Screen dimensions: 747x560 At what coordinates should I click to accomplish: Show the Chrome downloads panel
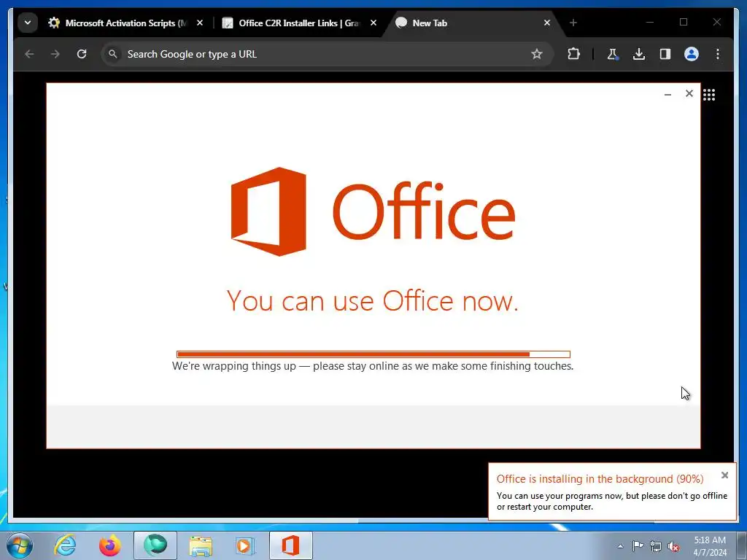pos(639,54)
